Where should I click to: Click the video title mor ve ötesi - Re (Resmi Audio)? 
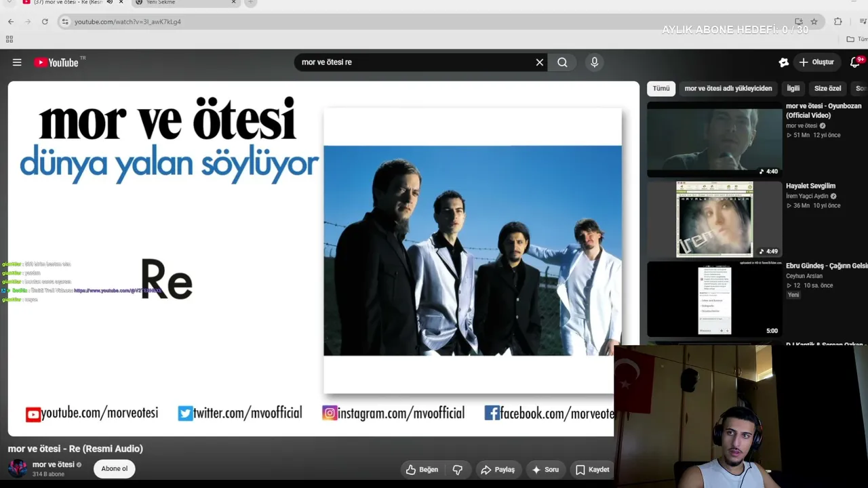point(75,449)
